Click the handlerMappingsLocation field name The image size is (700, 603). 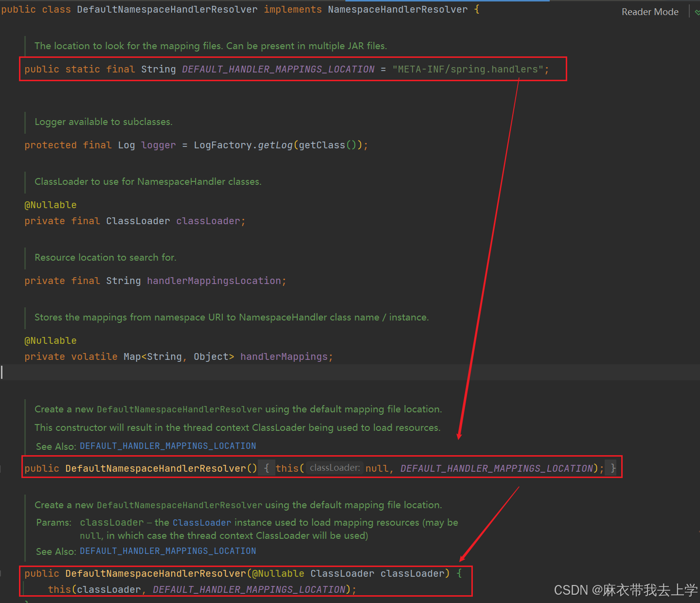click(214, 281)
